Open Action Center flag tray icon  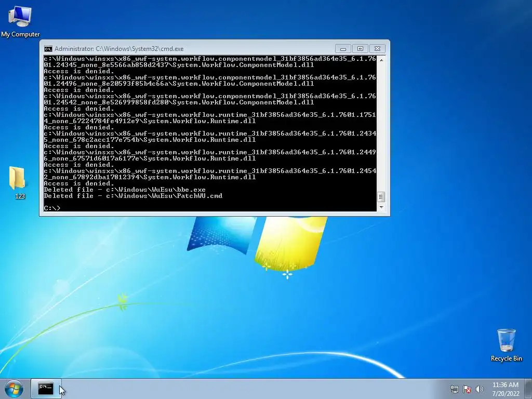467,389
